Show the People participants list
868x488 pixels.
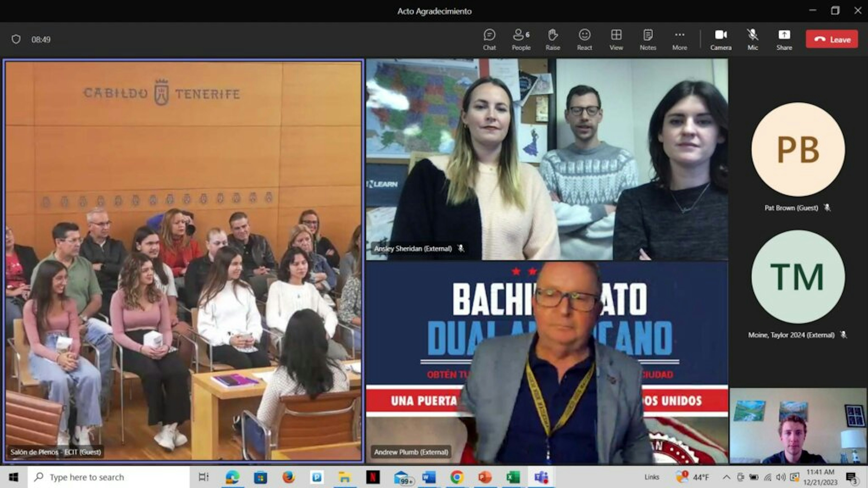point(521,39)
